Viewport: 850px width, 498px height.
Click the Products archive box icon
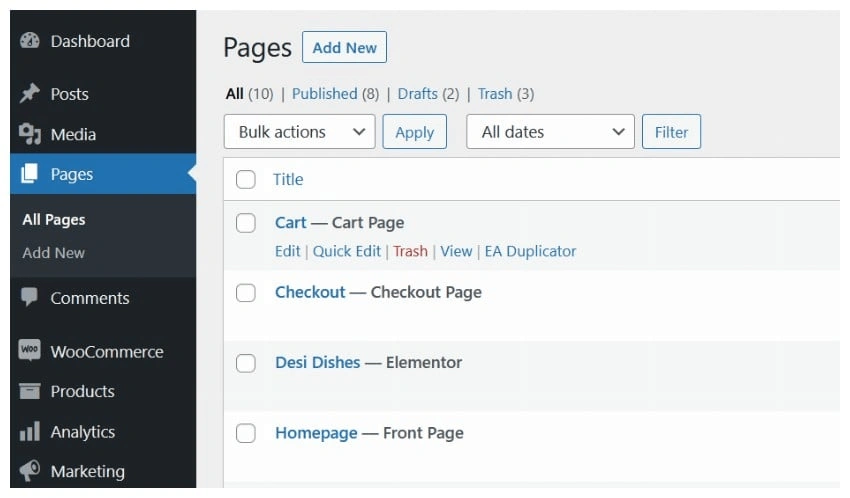pyautogui.click(x=30, y=391)
